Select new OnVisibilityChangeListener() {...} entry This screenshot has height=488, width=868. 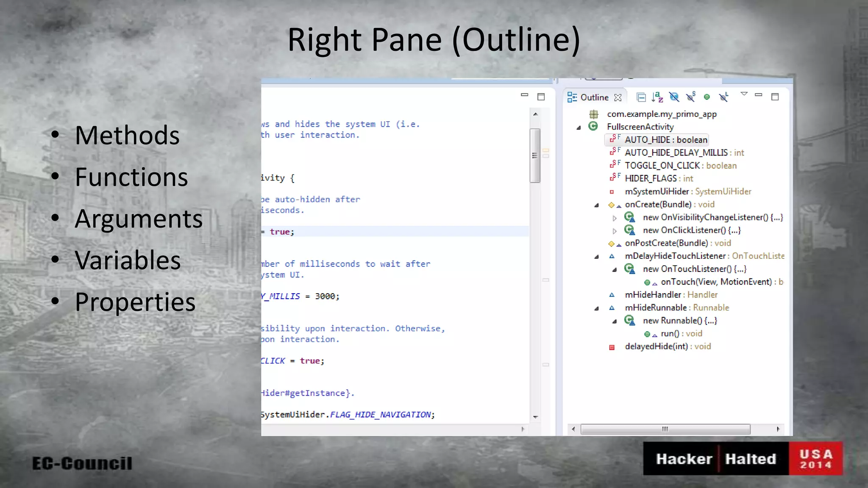(x=713, y=217)
